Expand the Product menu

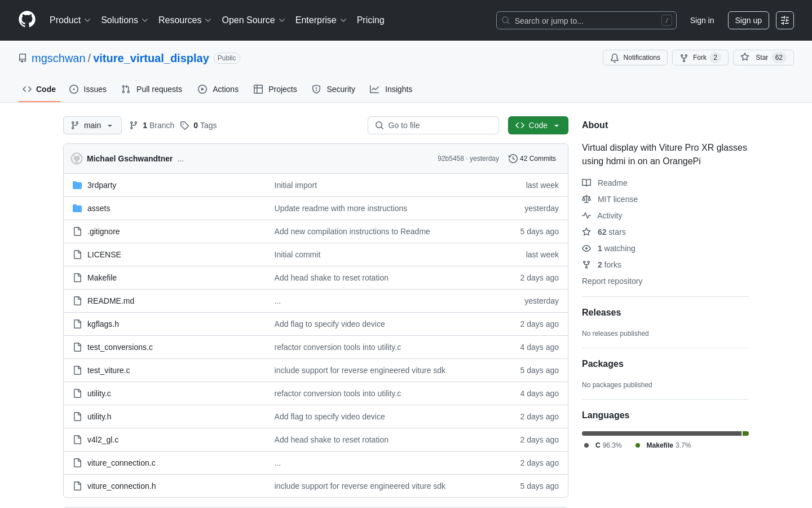point(70,20)
